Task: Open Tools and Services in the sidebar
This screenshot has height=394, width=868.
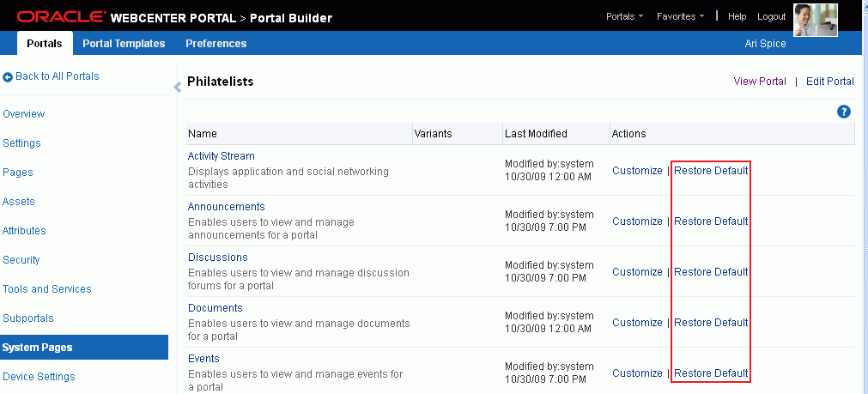Action: coord(47,289)
